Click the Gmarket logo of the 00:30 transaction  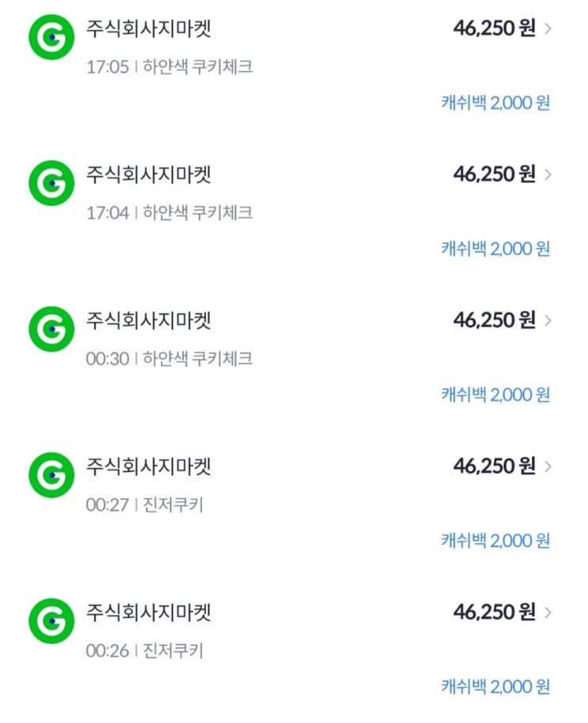[51, 329]
